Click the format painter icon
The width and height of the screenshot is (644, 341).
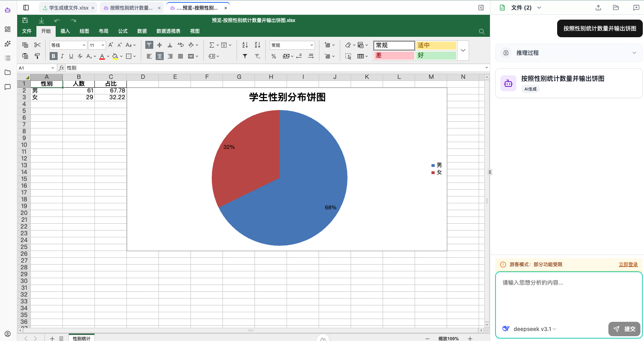(x=37, y=56)
